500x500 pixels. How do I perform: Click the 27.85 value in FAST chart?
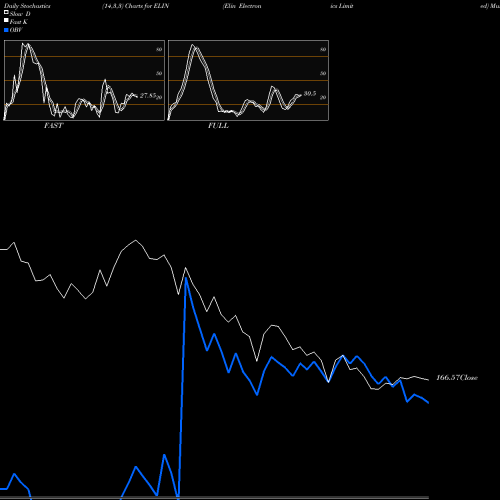(x=148, y=96)
